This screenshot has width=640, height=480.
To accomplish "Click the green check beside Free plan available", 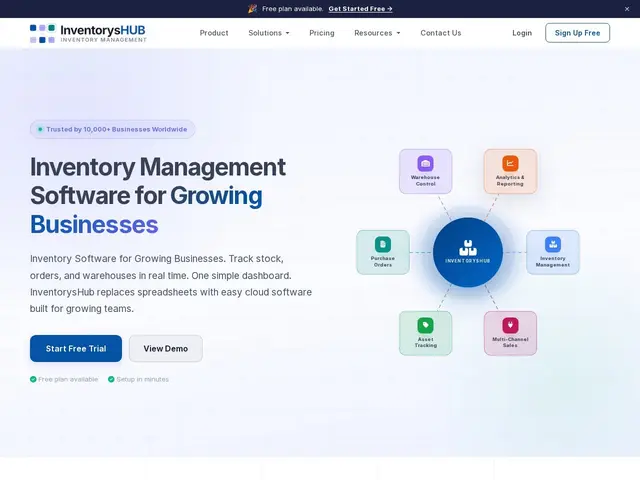I will (33, 379).
